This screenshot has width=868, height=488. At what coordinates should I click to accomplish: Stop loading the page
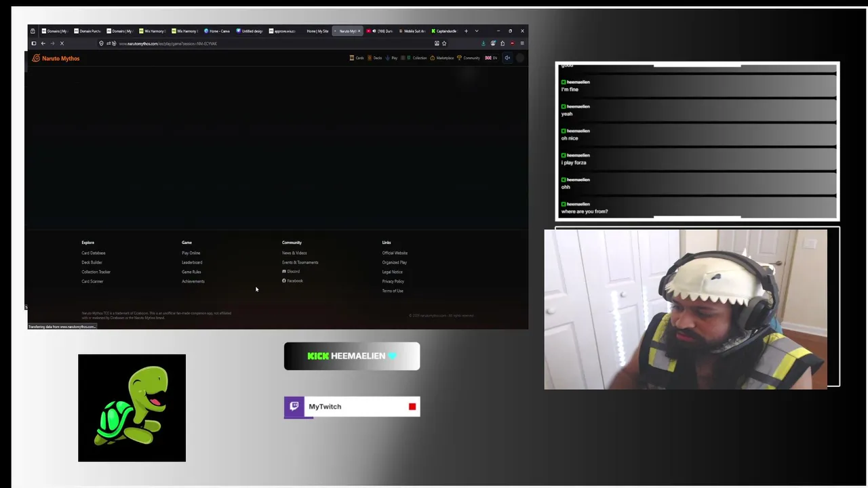tap(61, 43)
